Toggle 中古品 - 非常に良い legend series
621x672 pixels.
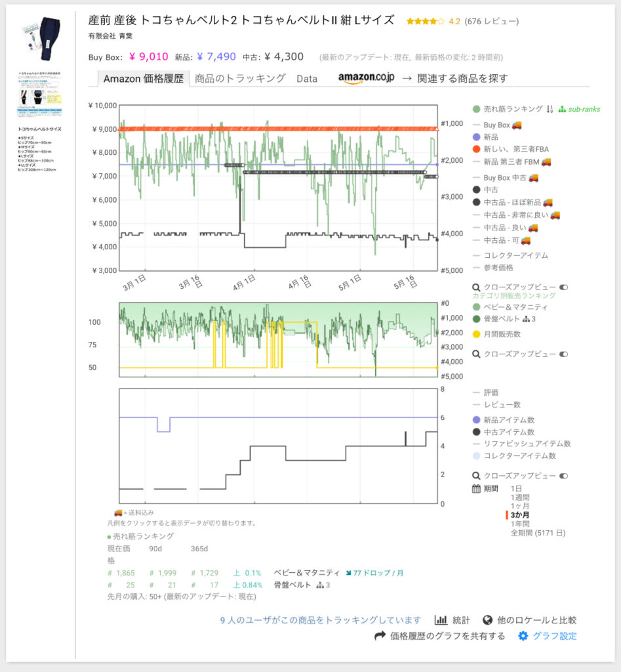pyautogui.click(x=517, y=215)
